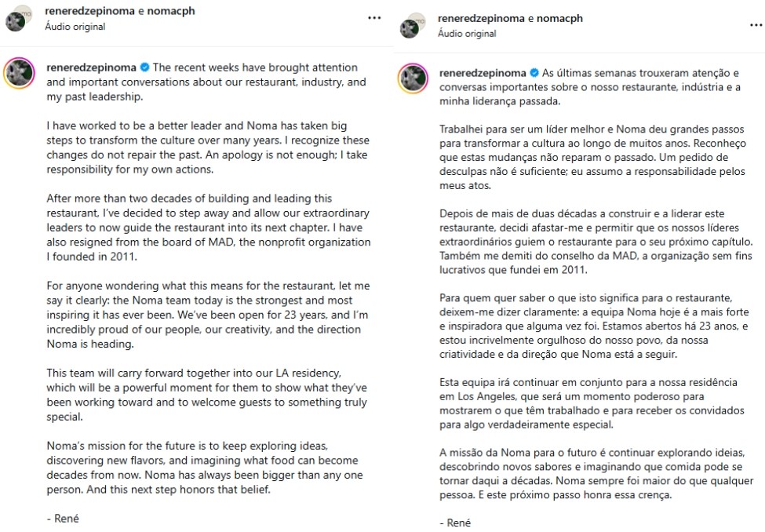
Task: Open more options on the English post
Action: pos(374,17)
